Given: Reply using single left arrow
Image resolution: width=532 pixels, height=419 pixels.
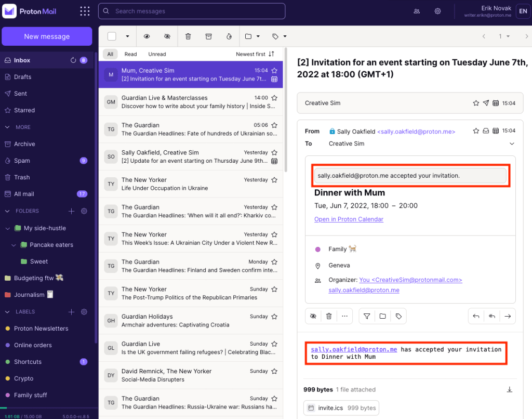Looking at the screenshot, I should [x=476, y=316].
